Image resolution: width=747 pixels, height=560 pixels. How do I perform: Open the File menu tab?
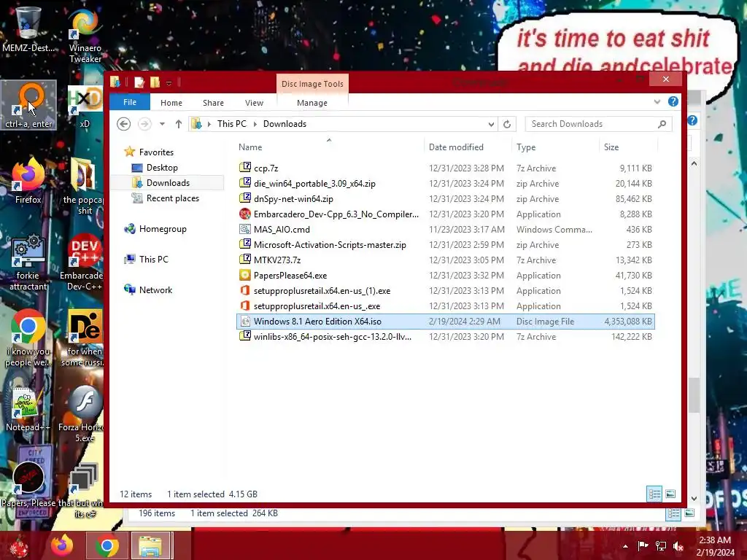[130, 102]
